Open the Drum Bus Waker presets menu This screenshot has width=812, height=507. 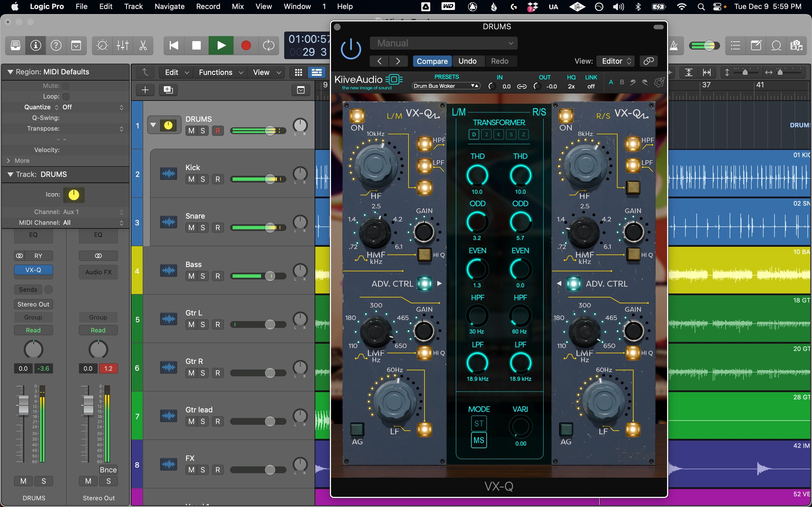point(446,86)
